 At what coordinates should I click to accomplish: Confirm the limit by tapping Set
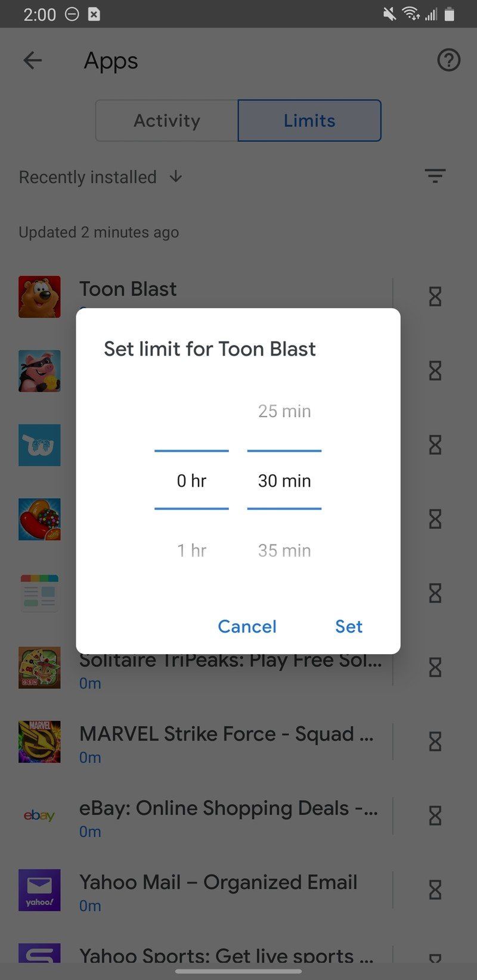point(349,626)
